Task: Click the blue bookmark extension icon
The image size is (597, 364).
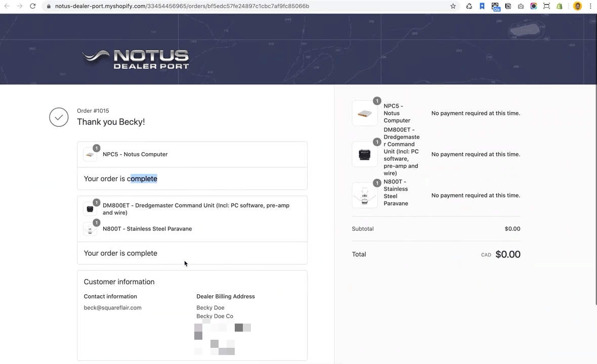Action: pyautogui.click(x=482, y=6)
